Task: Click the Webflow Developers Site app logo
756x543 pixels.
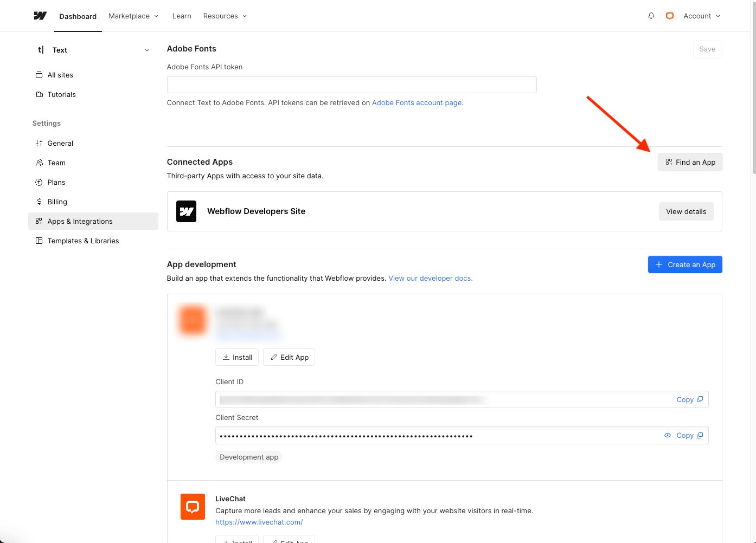Action: pyautogui.click(x=186, y=211)
